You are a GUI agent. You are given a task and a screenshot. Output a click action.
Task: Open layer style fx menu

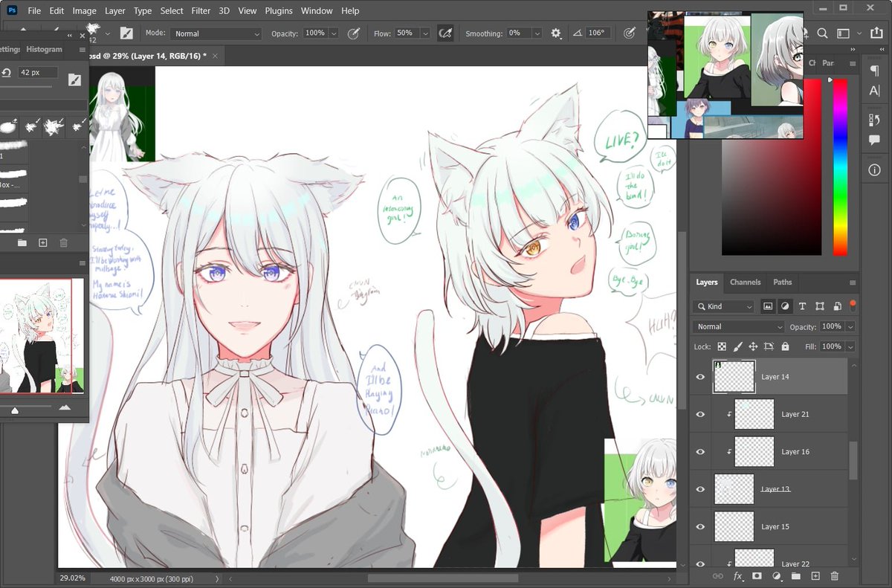click(x=738, y=576)
